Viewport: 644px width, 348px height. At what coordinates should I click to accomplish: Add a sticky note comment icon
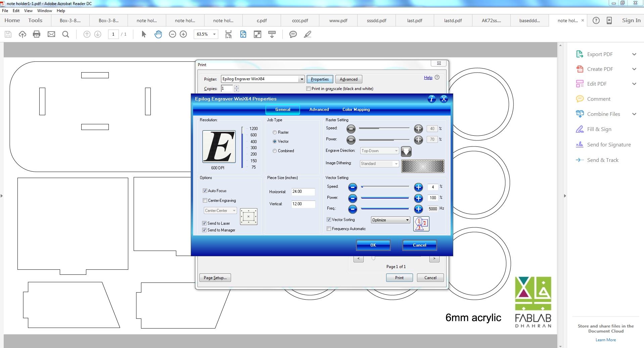[x=293, y=34]
